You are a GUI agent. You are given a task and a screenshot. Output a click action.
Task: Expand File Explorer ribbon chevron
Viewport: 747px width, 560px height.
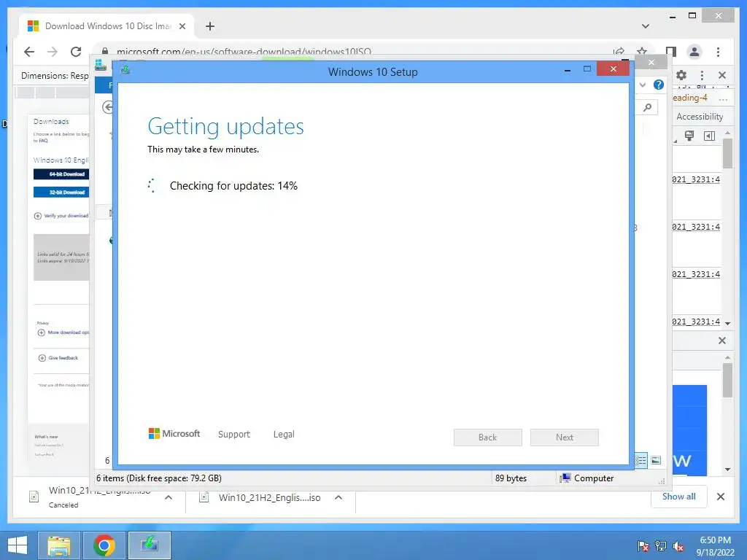coord(643,85)
